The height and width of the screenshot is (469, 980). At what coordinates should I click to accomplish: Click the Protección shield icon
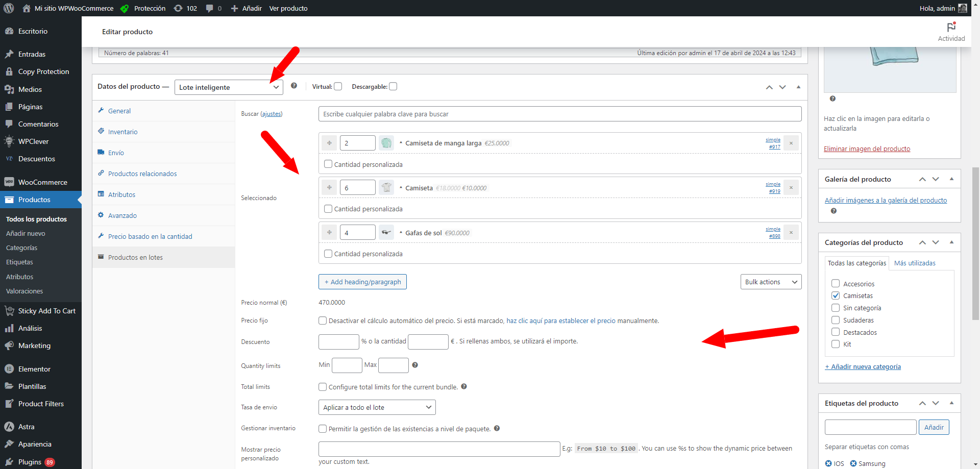pyautogui.click(x=125, y=8)
